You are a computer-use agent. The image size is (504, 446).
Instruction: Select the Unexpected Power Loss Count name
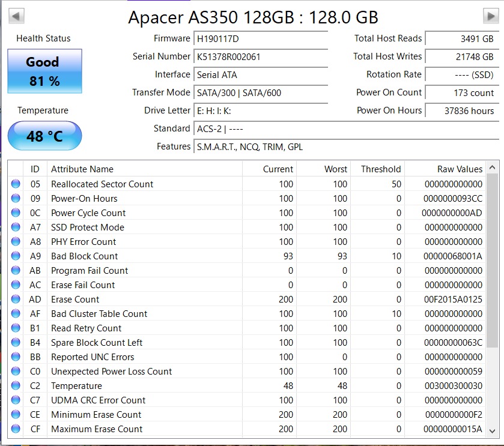click(112, 371)
